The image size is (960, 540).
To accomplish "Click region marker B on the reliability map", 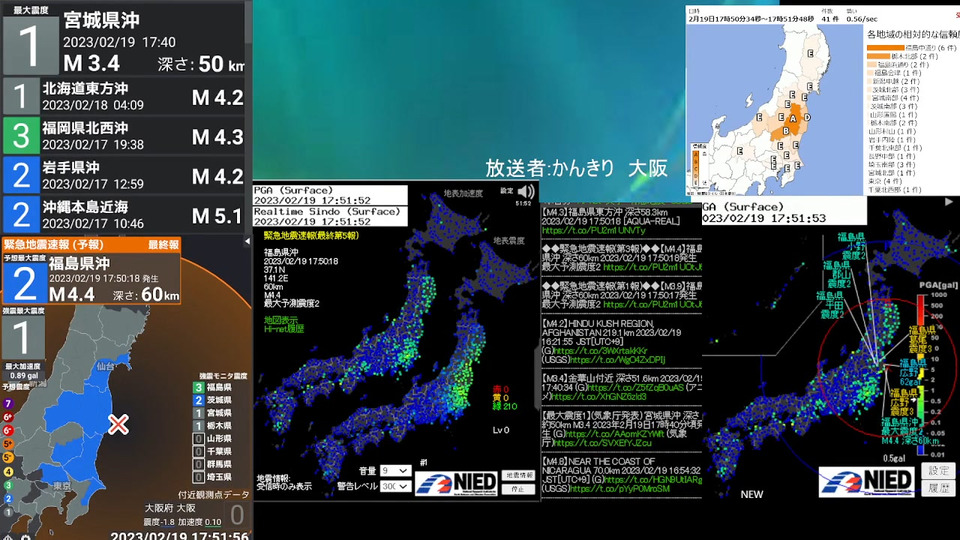I will tap(786, 131).
